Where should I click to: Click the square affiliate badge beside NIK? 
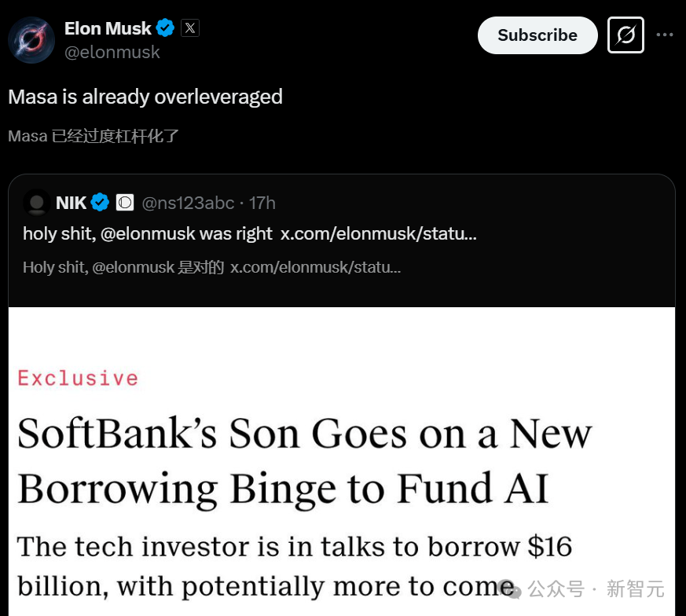[125, 203]
